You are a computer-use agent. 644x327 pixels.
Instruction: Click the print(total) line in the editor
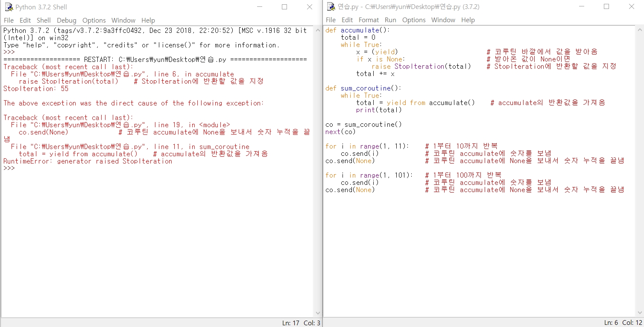tap(379, 110)
